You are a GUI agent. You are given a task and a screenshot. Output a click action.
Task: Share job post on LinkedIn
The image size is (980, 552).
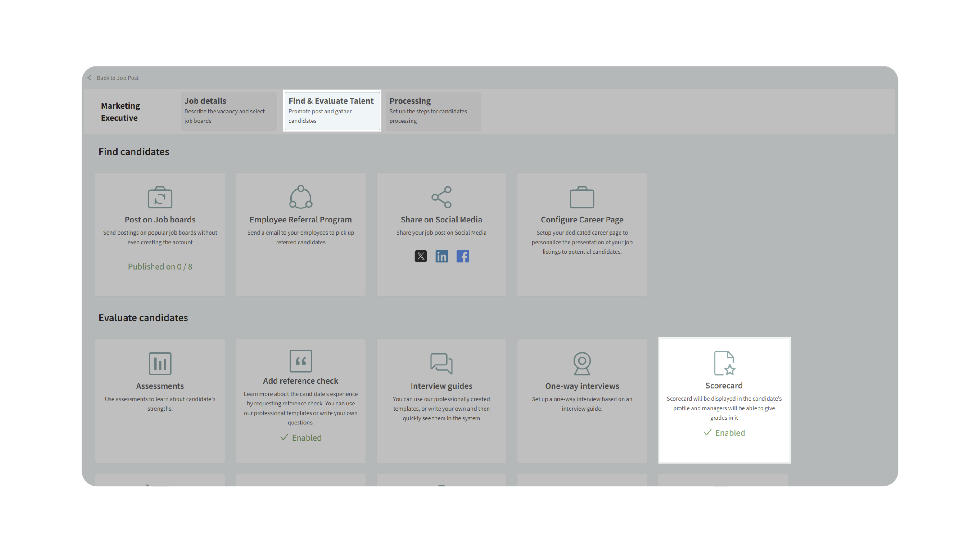point(442,256)
